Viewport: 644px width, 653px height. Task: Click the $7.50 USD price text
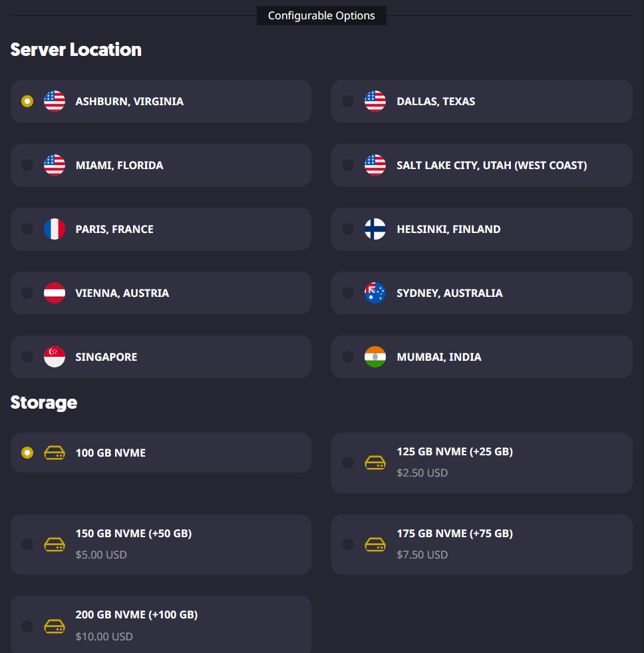click(x=422, y=554)
